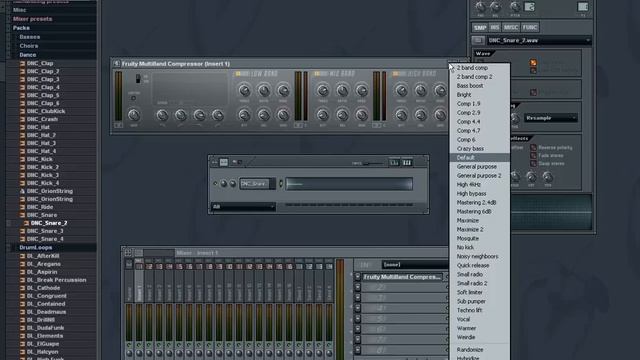The height and width of the screenshot is (360, 640).
Task: Expand the Choirs folder in browser
Action: click(x=29, y=46)
